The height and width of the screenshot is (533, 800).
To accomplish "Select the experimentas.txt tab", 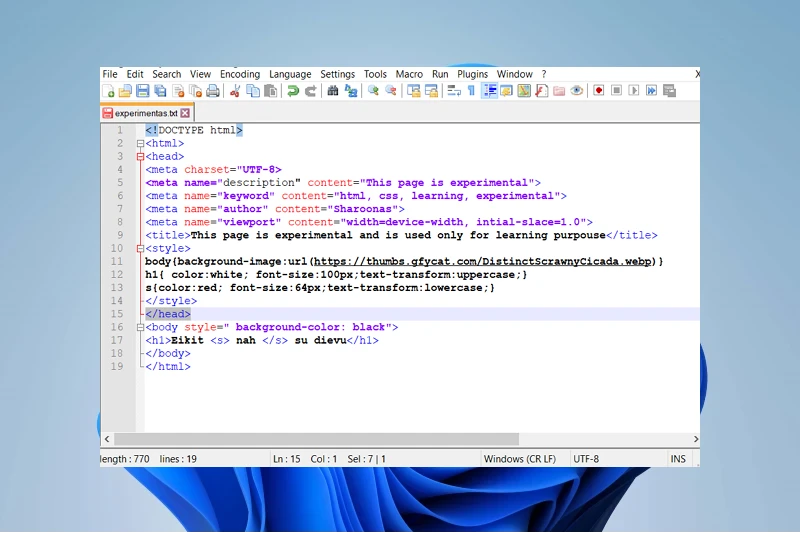I will point(146,113).
